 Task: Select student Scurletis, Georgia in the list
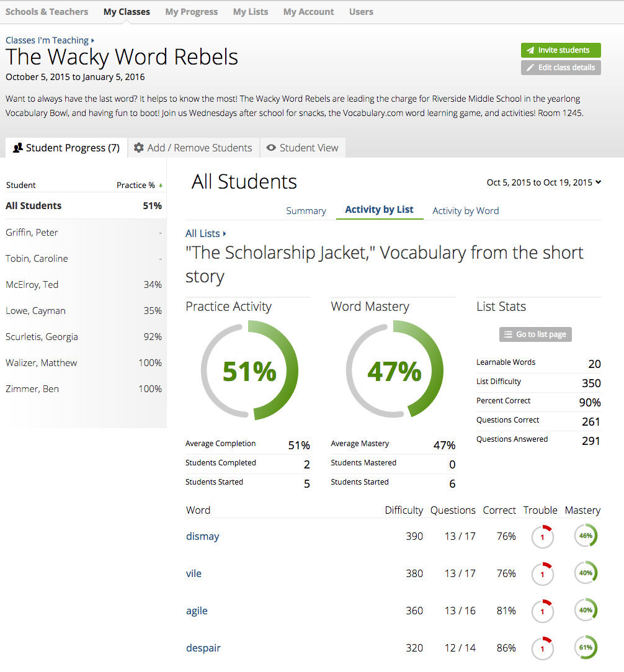point(42,337)
